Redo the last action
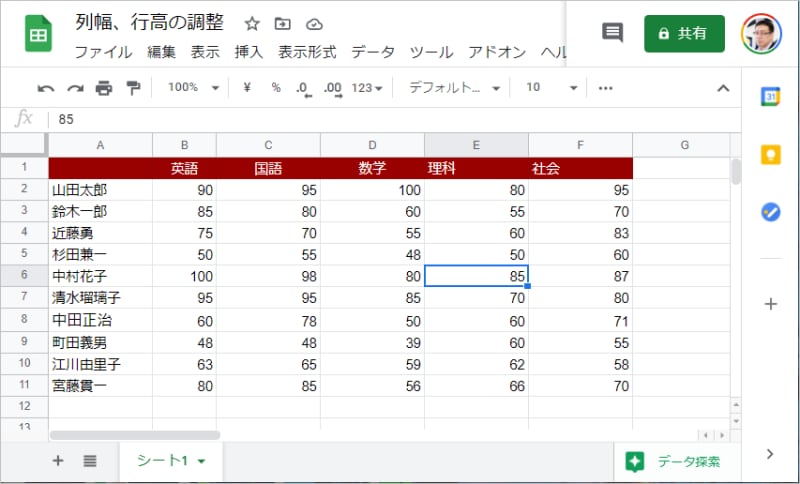 [x=75, y=88]
